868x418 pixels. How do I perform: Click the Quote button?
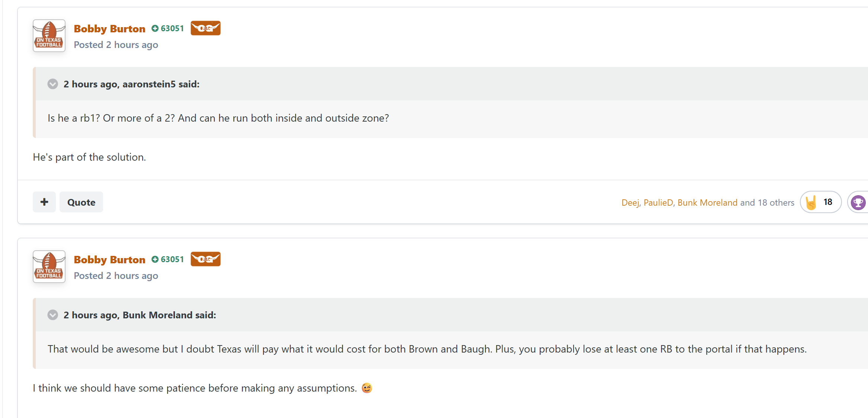[x=81, y=202]
